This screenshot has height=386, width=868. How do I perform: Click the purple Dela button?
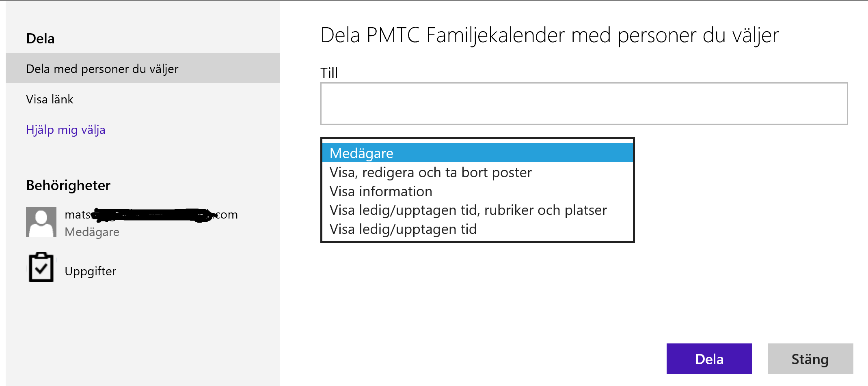[709, 359]
